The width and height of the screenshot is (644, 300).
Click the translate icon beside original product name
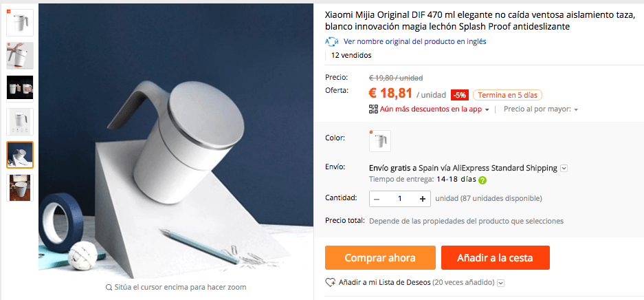331,41
